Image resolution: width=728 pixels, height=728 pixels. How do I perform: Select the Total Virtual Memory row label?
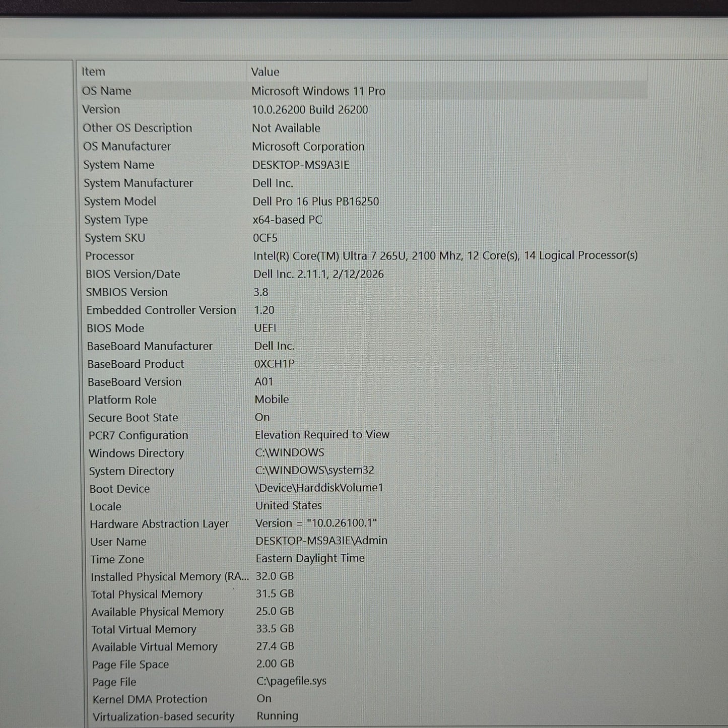(144, 630)
